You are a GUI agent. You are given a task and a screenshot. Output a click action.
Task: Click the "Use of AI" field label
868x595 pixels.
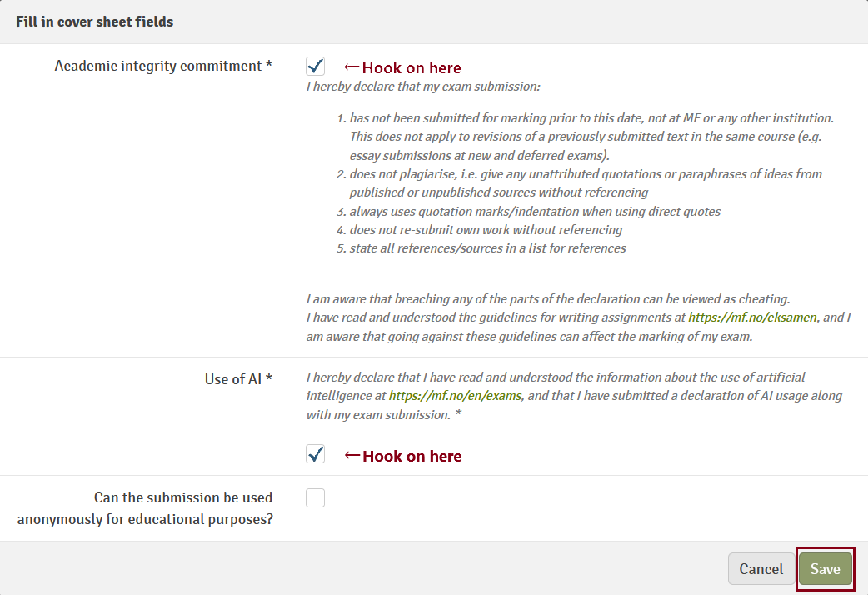click(238, 379)
